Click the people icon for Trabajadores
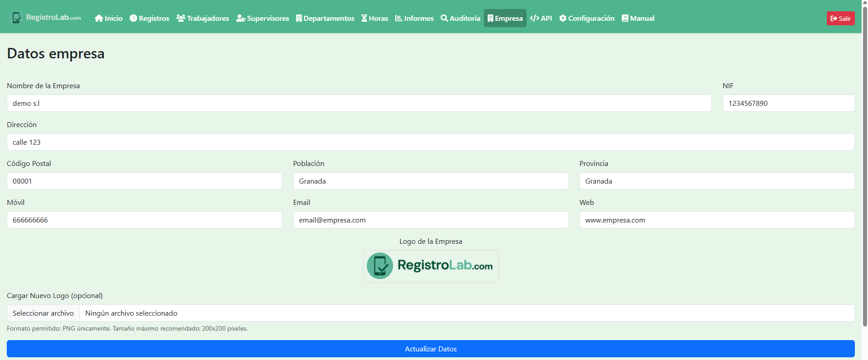Screen dimensions: 868x360 (x=181, y=18)
